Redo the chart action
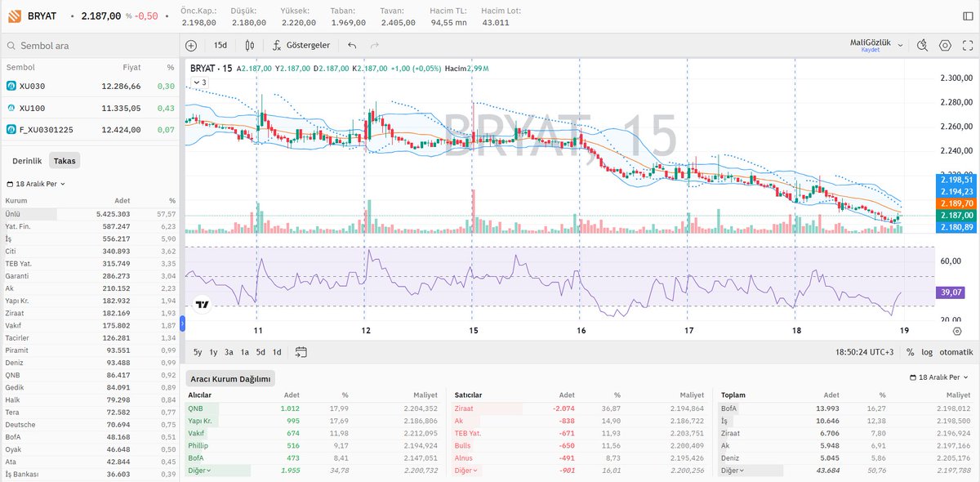This screenshot has width=980, height=482. click(375, 46)
